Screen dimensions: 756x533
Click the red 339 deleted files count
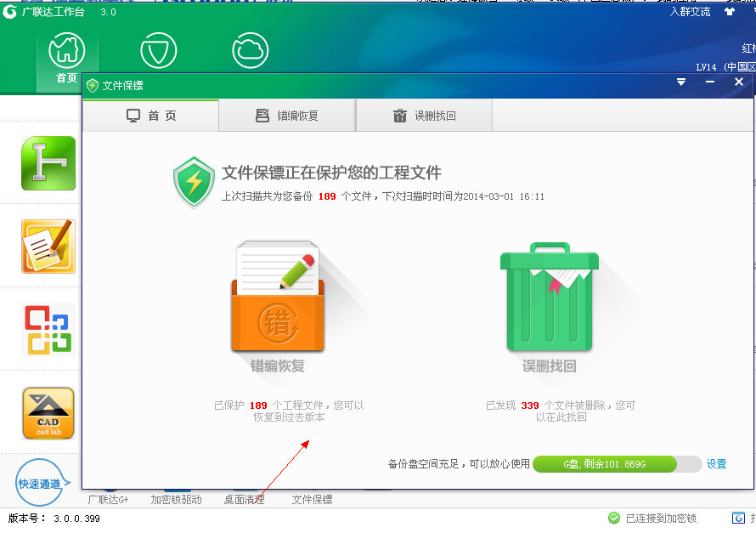pyautogui.click(x=530, y=405)
